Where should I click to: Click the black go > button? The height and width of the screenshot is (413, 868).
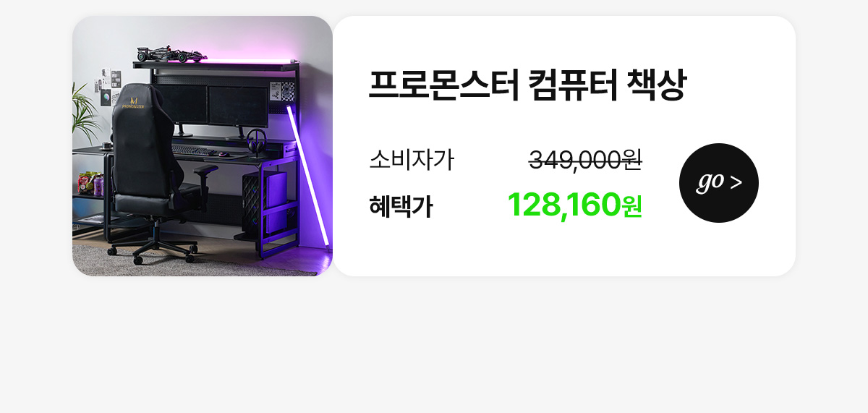[x=719, y=183]
